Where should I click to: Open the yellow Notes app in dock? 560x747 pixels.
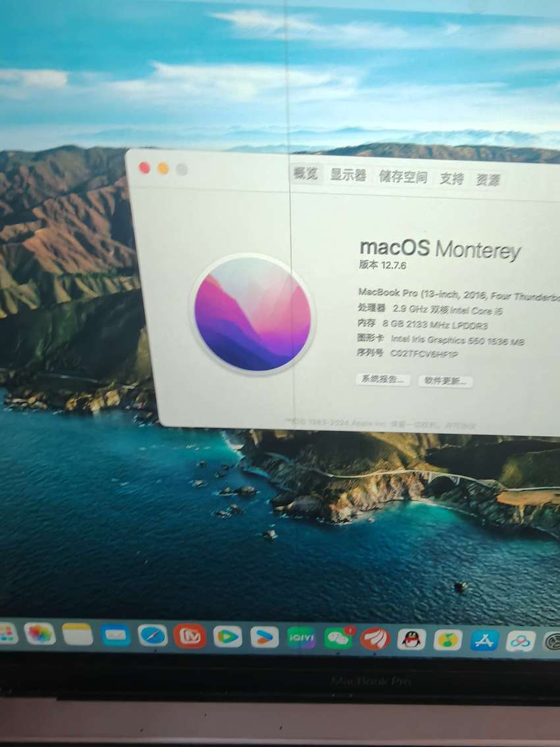tap(77, 634)
